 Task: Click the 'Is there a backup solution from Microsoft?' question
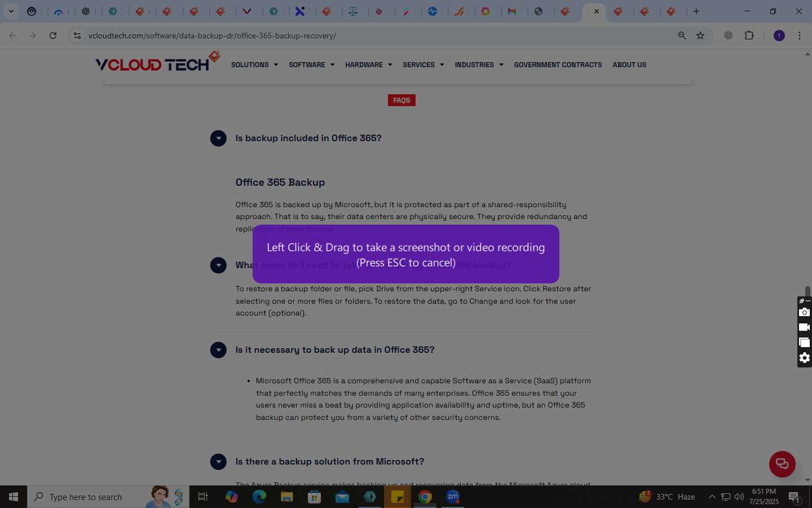tap(330, 462)
